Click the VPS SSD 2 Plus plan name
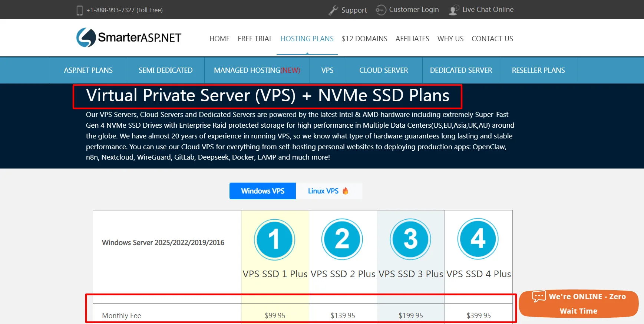Viewport: 644px width, 324px height. [343, 274]
